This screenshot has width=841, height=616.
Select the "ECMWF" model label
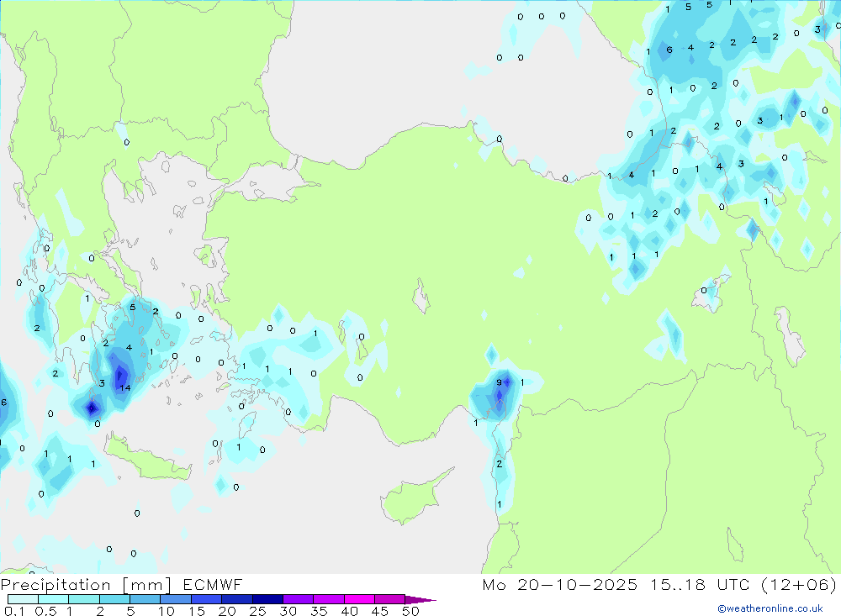coord(213,584)
